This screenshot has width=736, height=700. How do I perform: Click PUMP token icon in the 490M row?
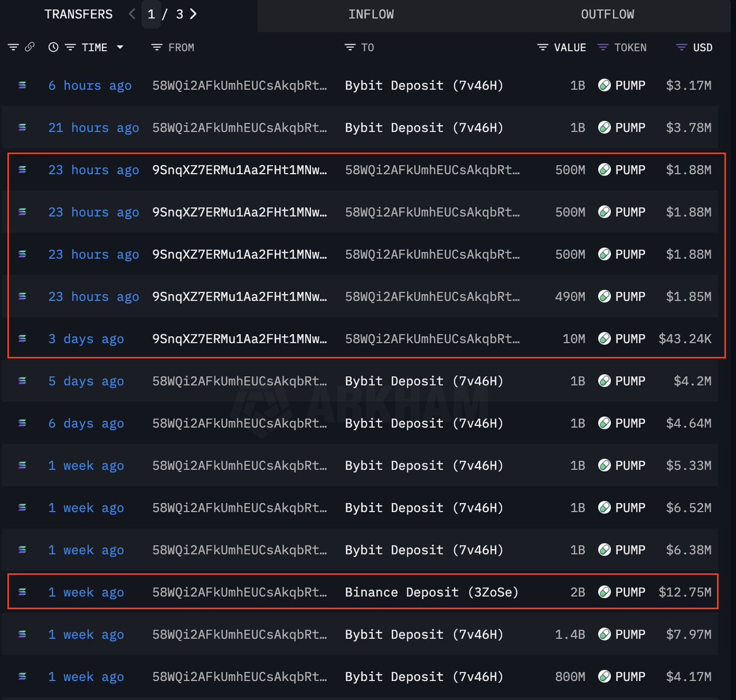pyautogui.click(x=604, y=296)
